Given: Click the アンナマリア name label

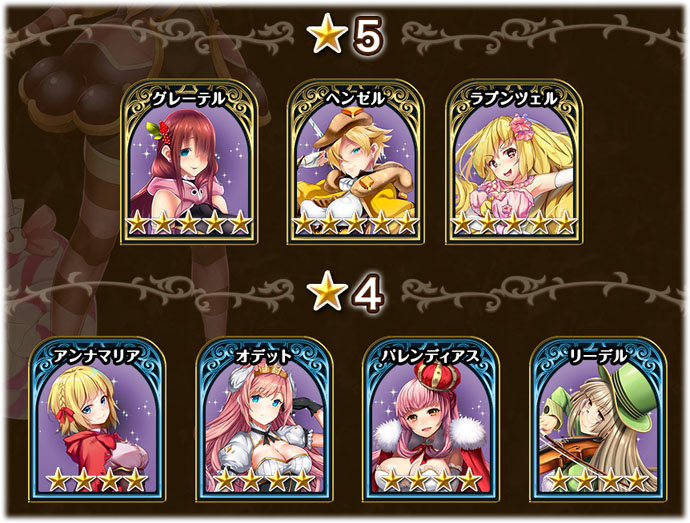Looking at the screenshot, I should coord(97,357).
